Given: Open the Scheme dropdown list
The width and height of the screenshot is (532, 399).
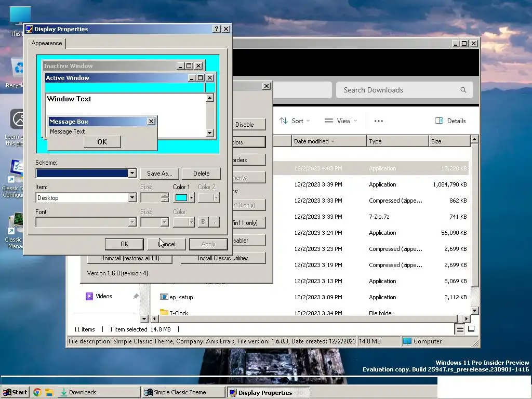Looking at the screenshot, I should point(132,173).
